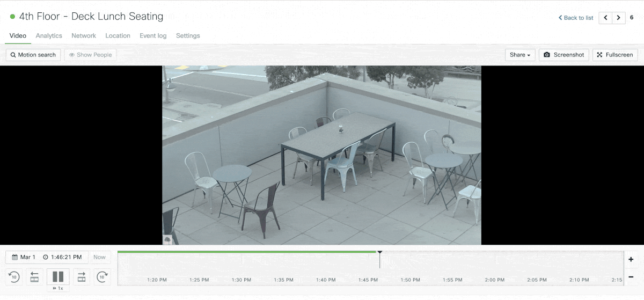Jump to live with Now button

pos(99,257)
